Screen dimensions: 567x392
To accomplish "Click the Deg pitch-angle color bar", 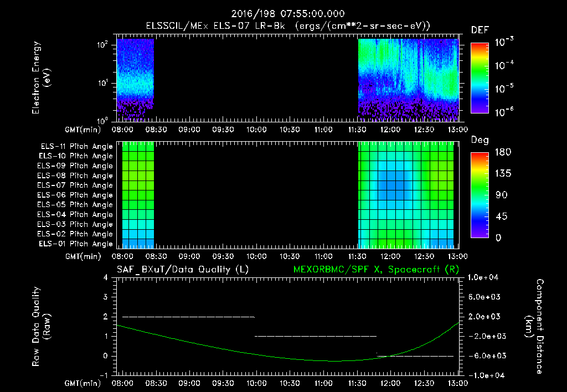I will [x=480, y=195].
